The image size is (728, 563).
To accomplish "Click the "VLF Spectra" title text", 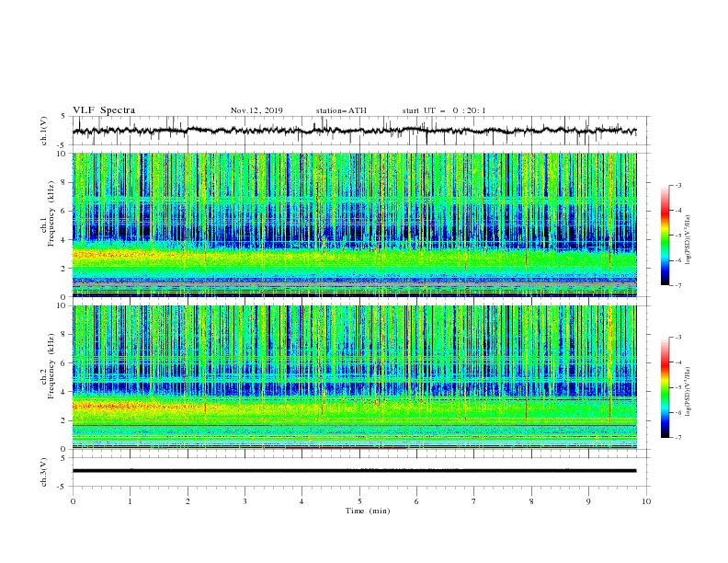I will click(x=104, y=110).
